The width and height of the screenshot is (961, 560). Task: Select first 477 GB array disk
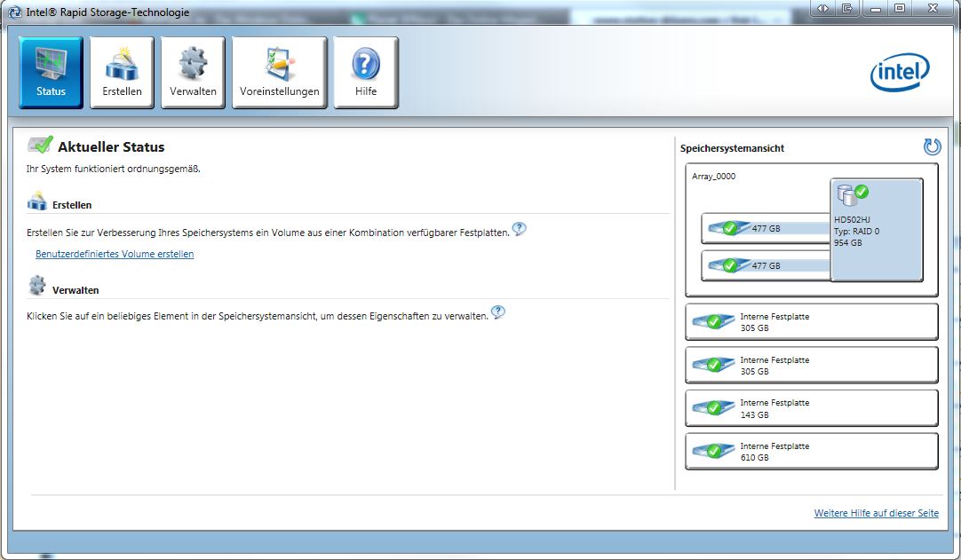(766, 229)
